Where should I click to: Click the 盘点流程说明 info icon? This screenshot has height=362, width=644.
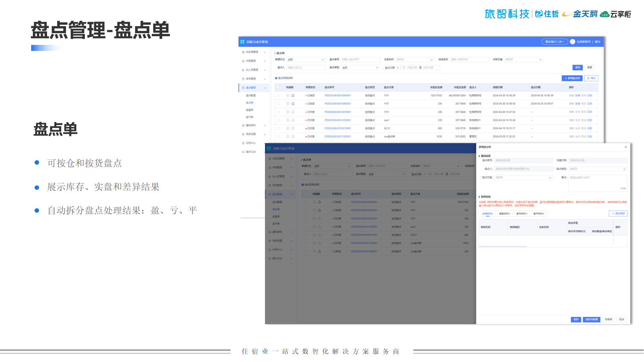tap(276, 78)
